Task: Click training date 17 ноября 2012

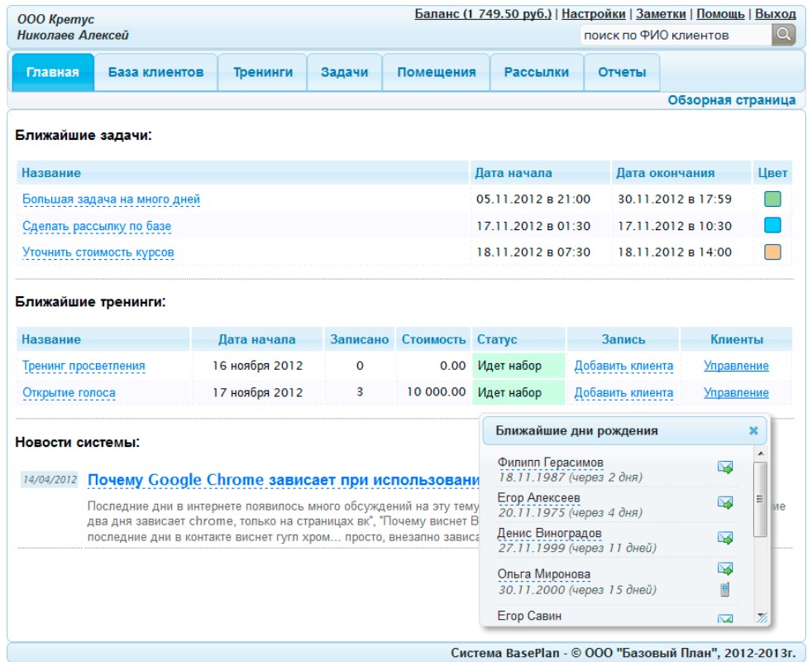Action: 257,392
